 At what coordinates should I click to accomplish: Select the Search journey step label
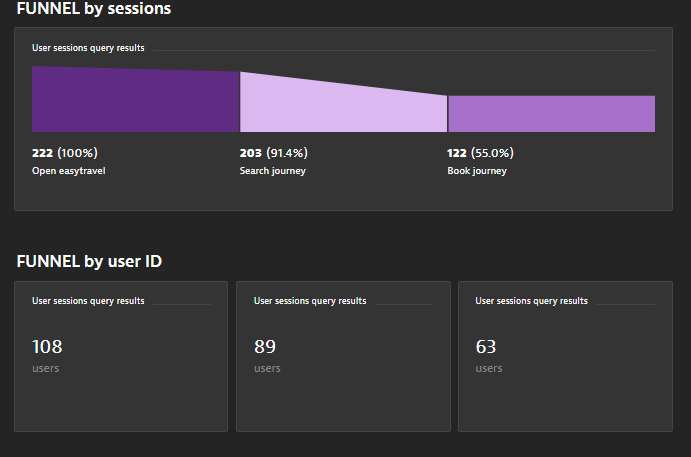click(x=272, y=171)
